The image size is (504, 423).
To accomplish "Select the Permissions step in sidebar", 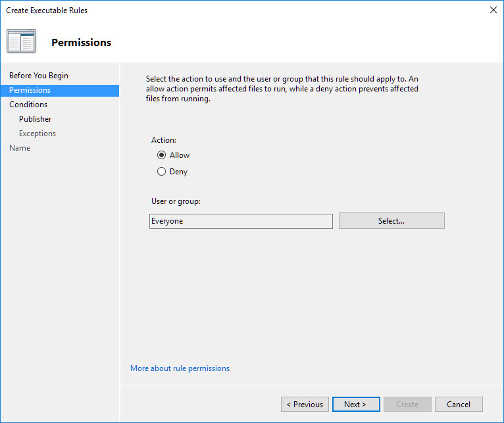I will (30, 90).
